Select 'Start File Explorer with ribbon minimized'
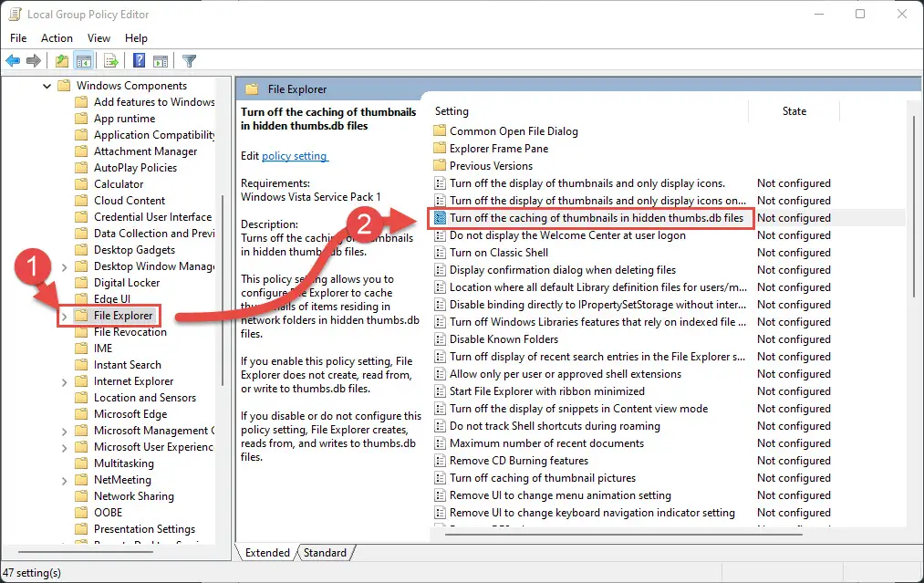Viewport: 924px width, 583px height. point(547,391)
